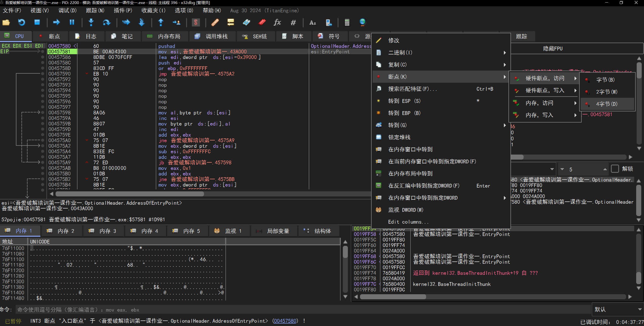Open the Labels tag icon
Viewport: 644px width, 326px height.
click(246, 22)
